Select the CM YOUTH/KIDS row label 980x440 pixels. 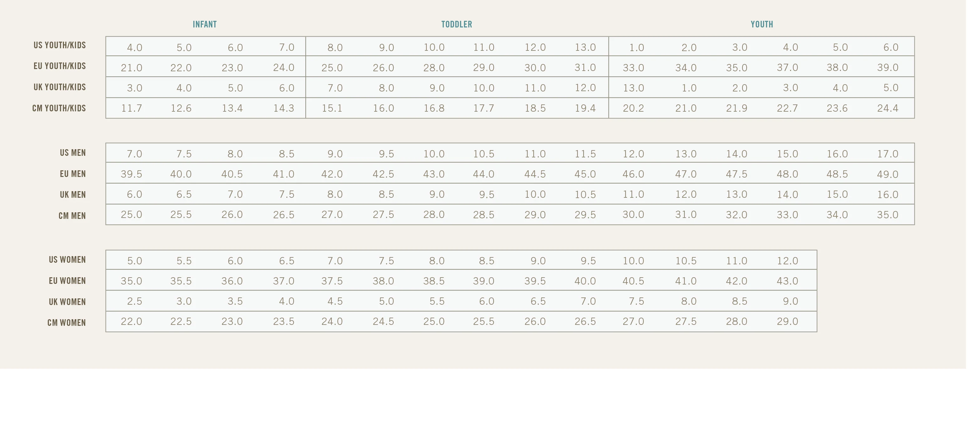59,109
